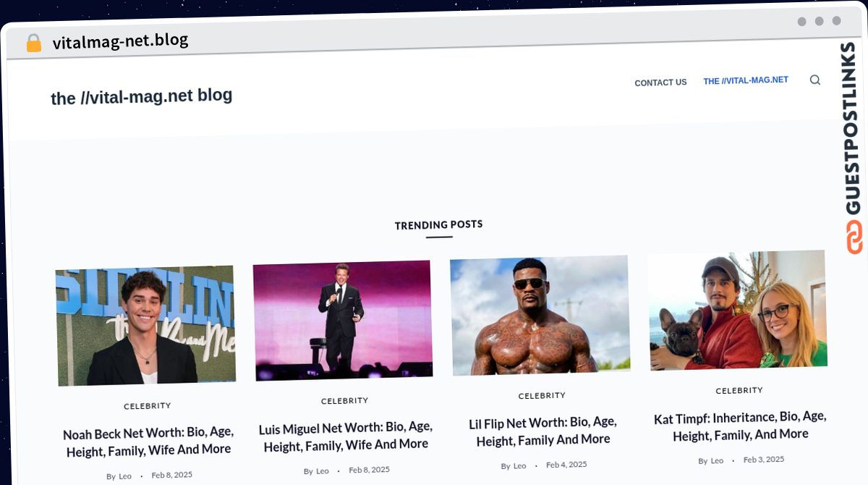Screen dimensions: 868x485
Task: Open the Contact Us menu item
Action: click(660, 83)
